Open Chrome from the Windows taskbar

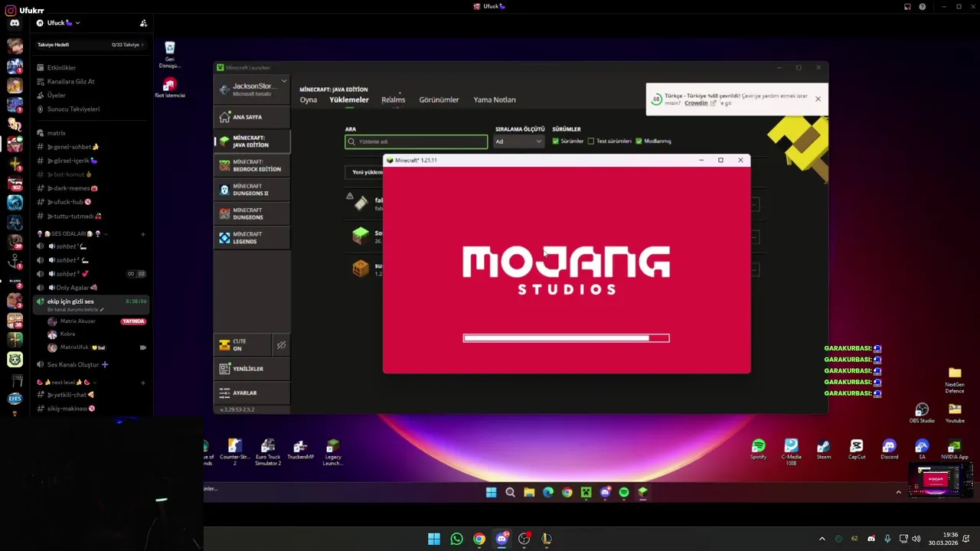tap(479, 539)
